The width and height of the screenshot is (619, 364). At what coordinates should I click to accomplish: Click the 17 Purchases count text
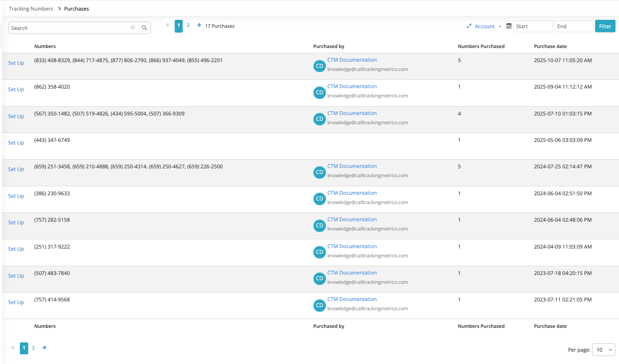tap(220, 26)
